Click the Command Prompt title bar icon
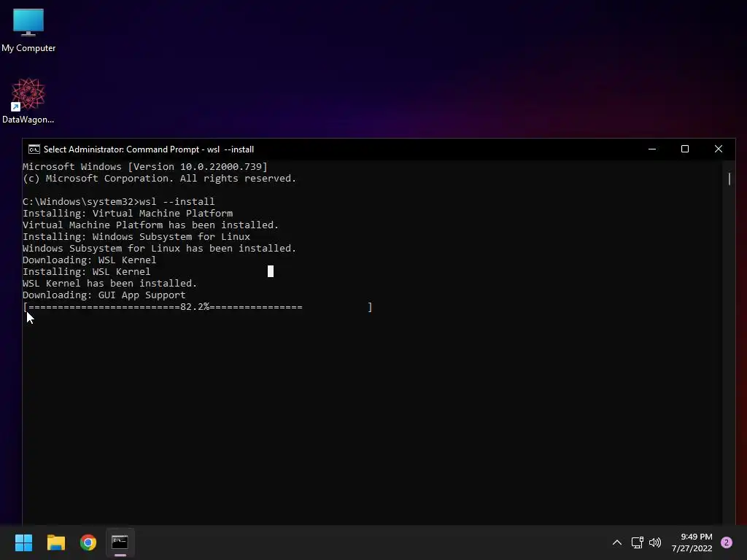The width and height of the screenshot is (747, 560). (34, 149)
